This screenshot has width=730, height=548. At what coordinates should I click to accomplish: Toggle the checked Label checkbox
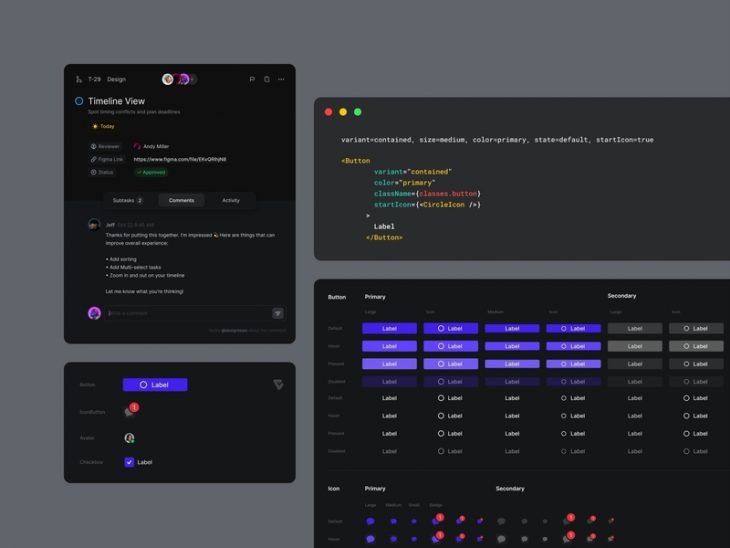coord(129,462)
